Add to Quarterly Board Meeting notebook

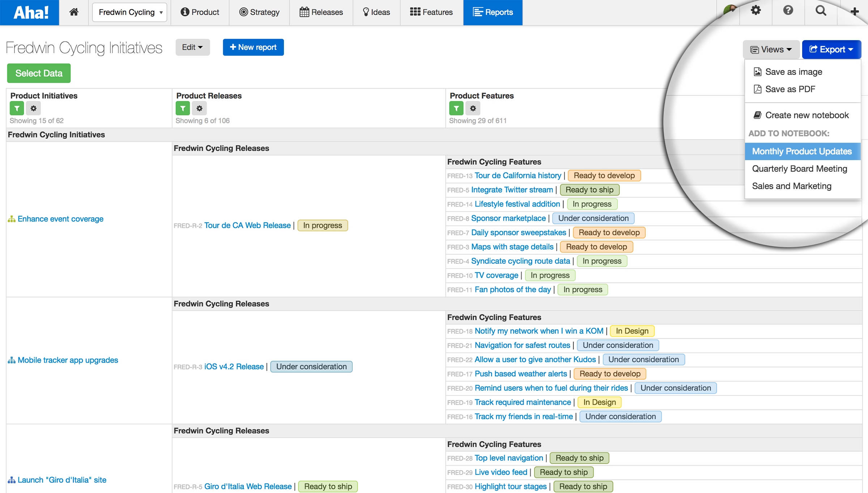[803, 169]
